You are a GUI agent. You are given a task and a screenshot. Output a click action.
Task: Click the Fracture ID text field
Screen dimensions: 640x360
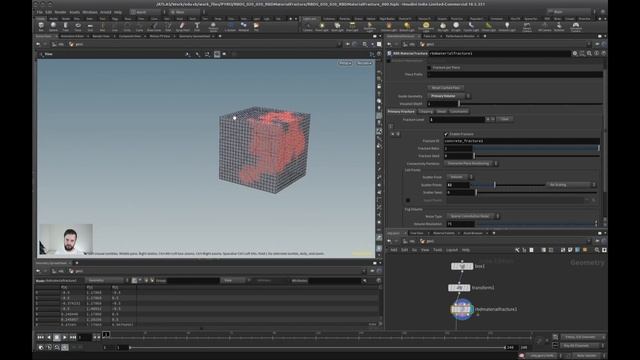coord(522,141)
